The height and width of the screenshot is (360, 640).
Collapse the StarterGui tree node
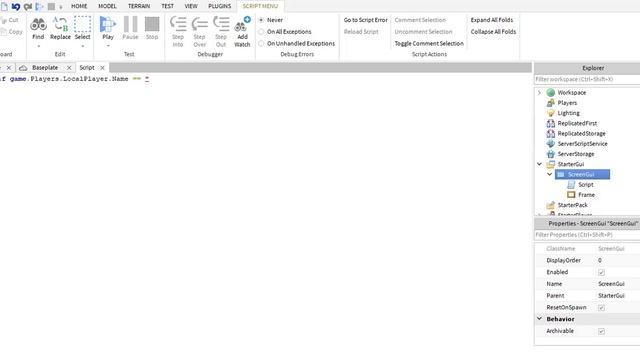(539, 164)
